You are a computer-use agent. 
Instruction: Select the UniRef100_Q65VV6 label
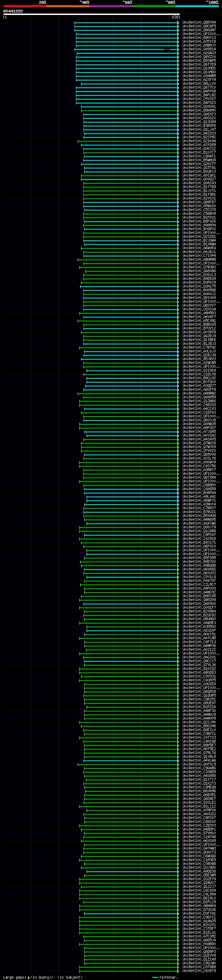click(199, 455)
